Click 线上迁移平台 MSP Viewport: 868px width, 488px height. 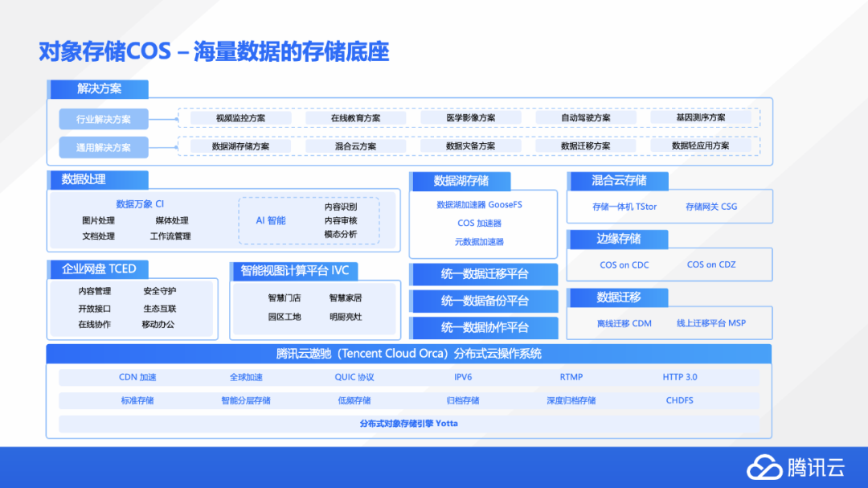point(711,323)
